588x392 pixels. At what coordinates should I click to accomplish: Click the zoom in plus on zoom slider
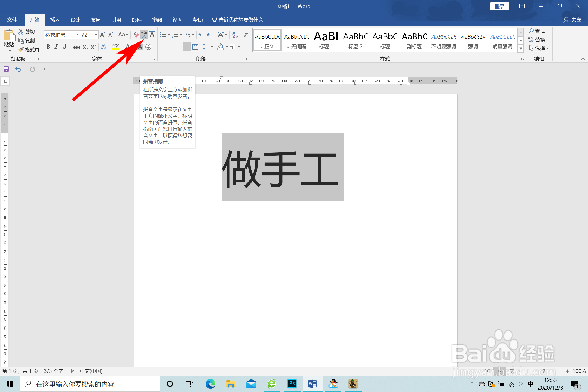pos(567,371)
